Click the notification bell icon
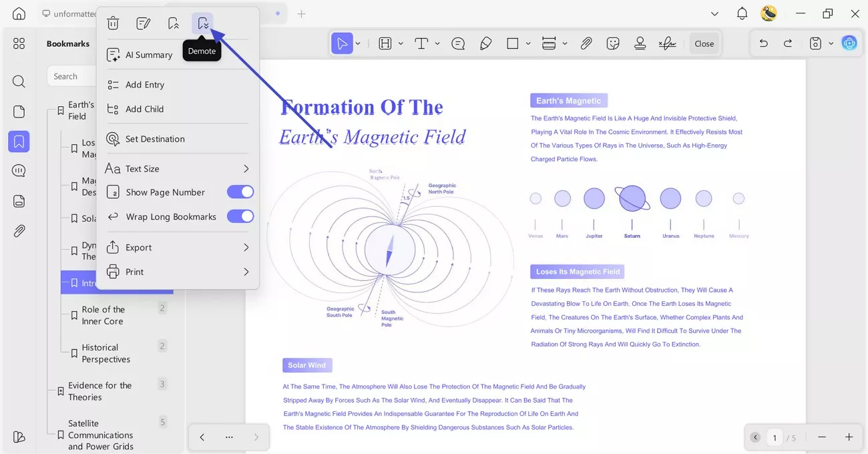Image resolution: width=868 pixels, height=454 pixels. coord(742,13)
